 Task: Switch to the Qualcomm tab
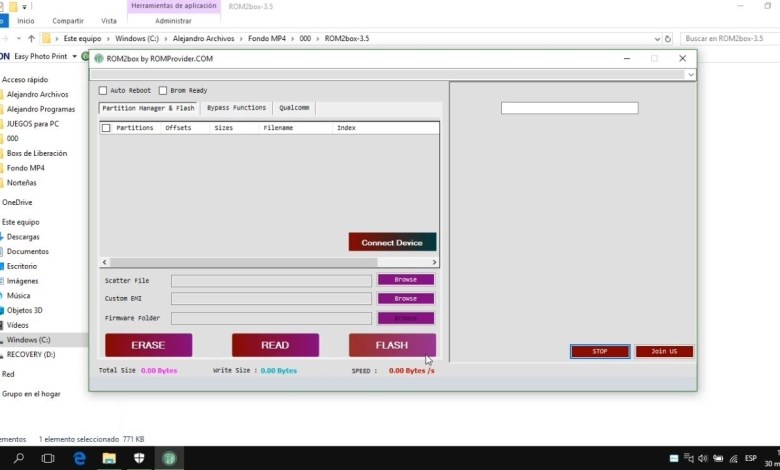point(294,108)
